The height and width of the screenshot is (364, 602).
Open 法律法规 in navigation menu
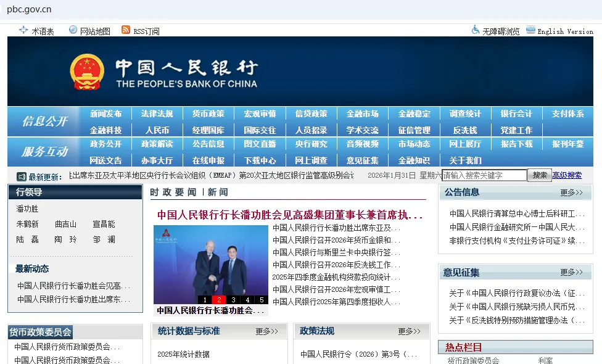(157, 114)
